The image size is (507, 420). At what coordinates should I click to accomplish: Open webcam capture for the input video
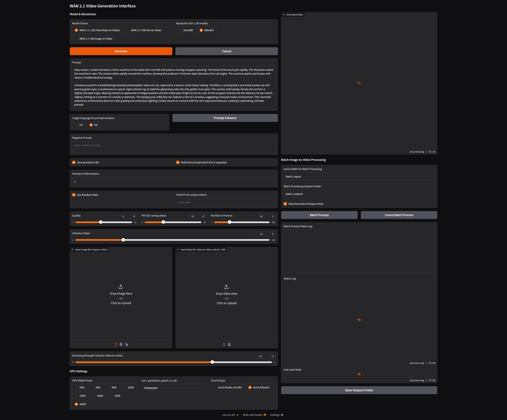click(229, 344)
